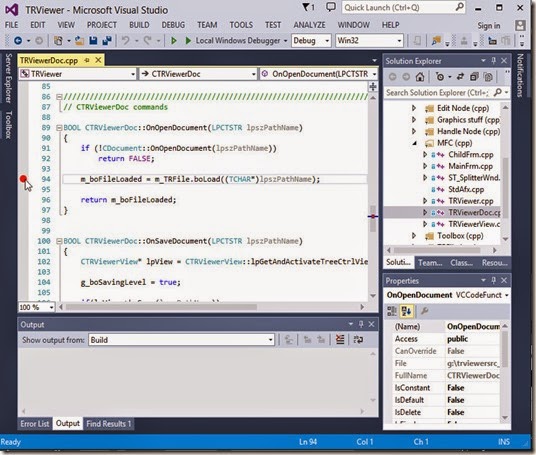Image resolution: width=536 pixels, height=455 pixels.
Task: Collapse OnOpenDocument function at line 89
Action: [x=59, y=128]
